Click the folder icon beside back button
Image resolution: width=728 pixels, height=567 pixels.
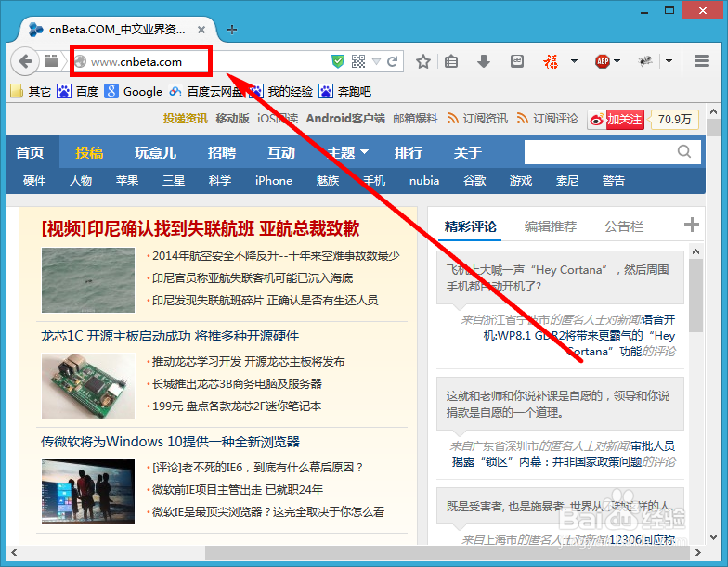point(51,61)
